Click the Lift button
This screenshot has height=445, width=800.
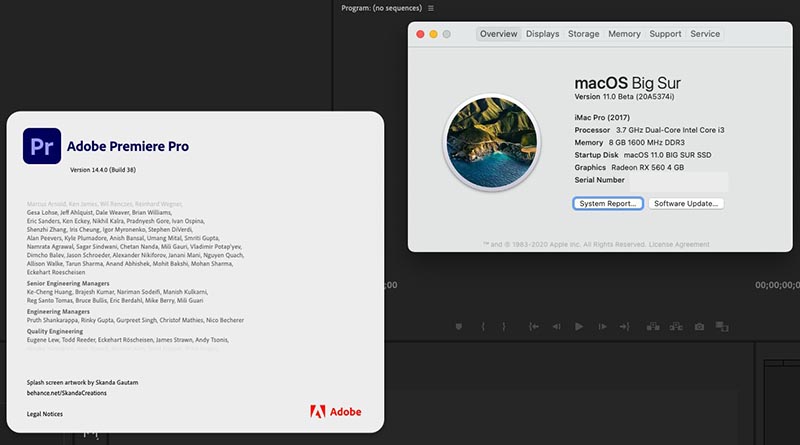[653, 327]
